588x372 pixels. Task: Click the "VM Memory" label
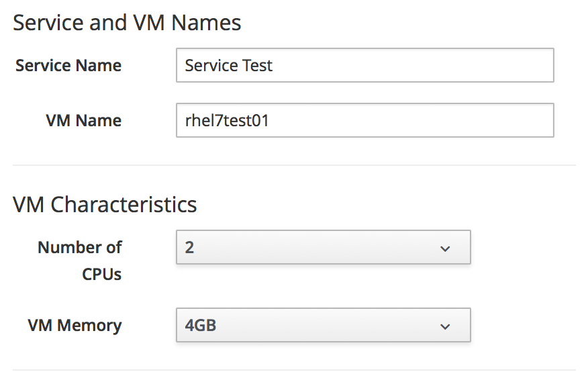75,326
